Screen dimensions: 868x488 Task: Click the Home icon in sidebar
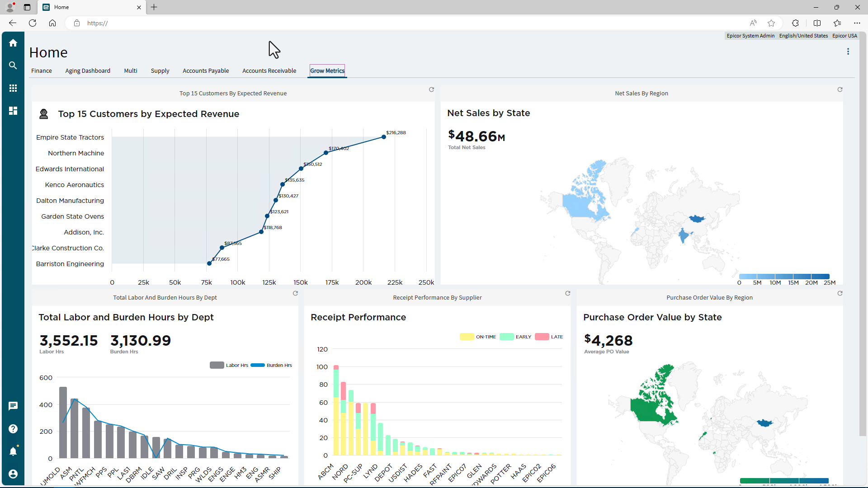point(13,43)
